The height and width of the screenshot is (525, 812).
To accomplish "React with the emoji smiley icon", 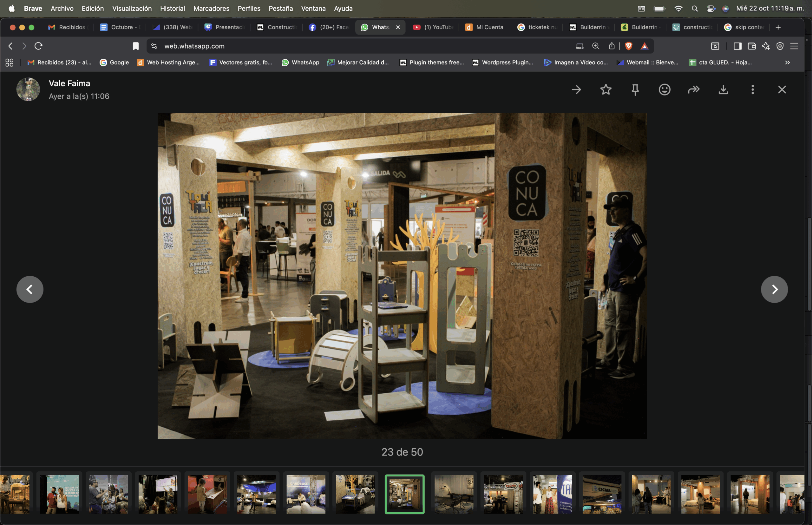I will pyautogui.click(x=665, y=90).
